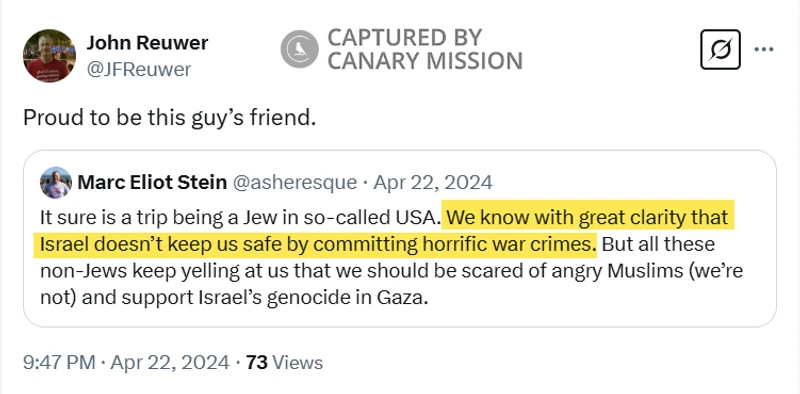Click the Canary Mission bird logo

click(x=299, y=49)
